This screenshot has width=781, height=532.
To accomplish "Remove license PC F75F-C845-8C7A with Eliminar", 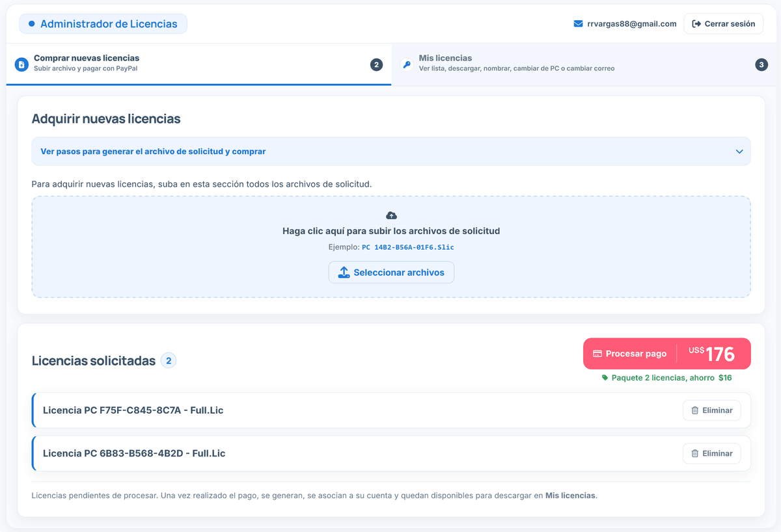I will (x=711, y=410).
